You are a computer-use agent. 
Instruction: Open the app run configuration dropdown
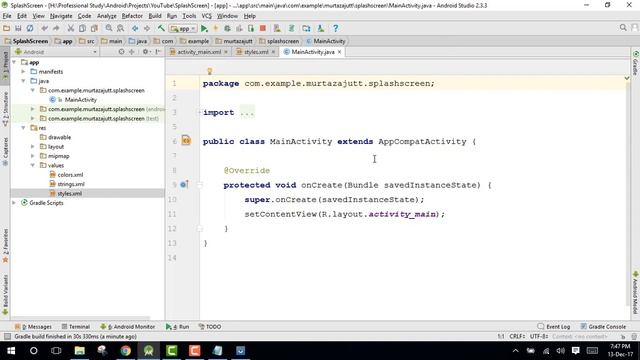coord(183,29)
